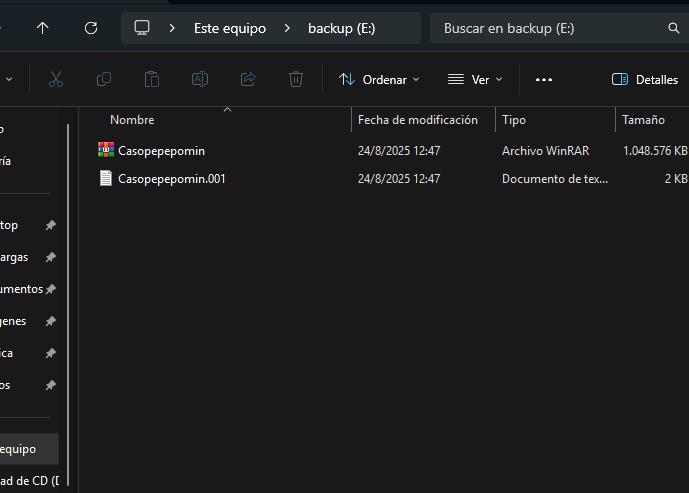Click the WinRAR archive icon of Casopepepomin

106,150
